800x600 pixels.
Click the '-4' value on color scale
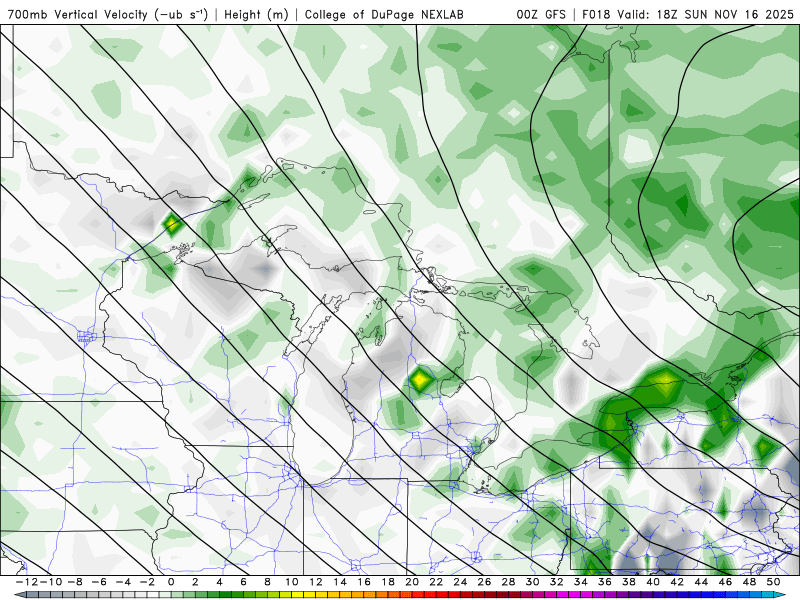[x=123, y=582]
